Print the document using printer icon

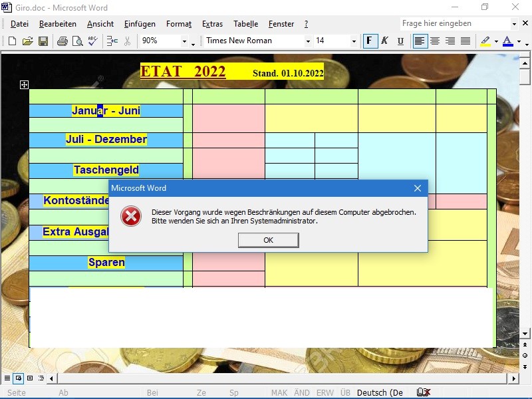(62, 41)
